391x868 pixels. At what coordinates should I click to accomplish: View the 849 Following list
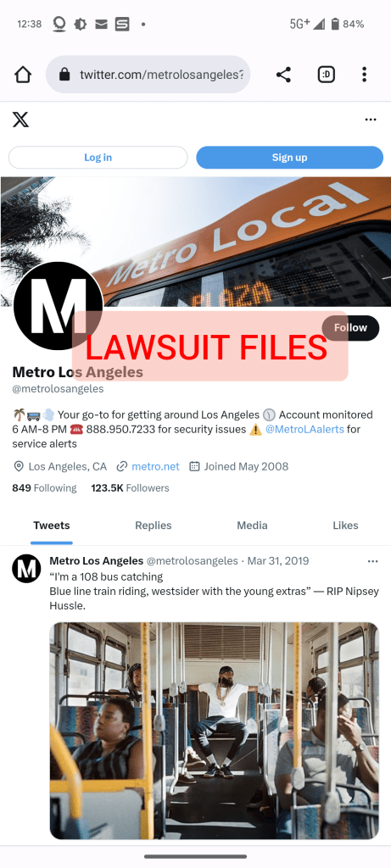tap(44, 487)
